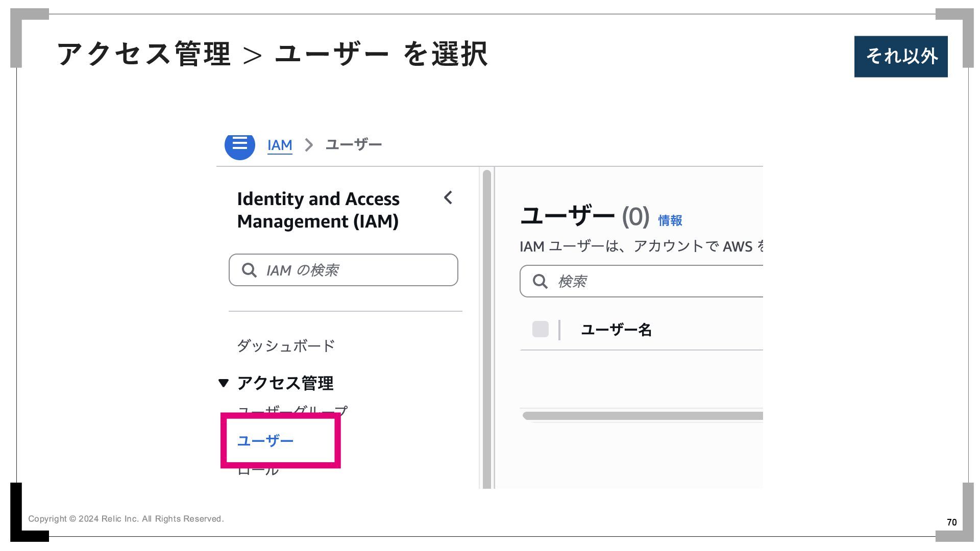The height and width of the screenshot is (551, 980).
Task: Focus the users 検索 filter field
Action: 642,281
